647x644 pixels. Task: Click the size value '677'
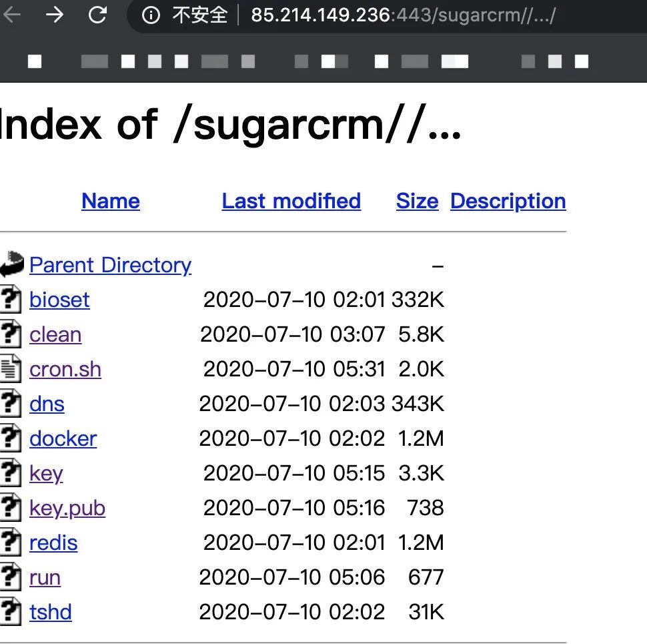tap(426, 577)
